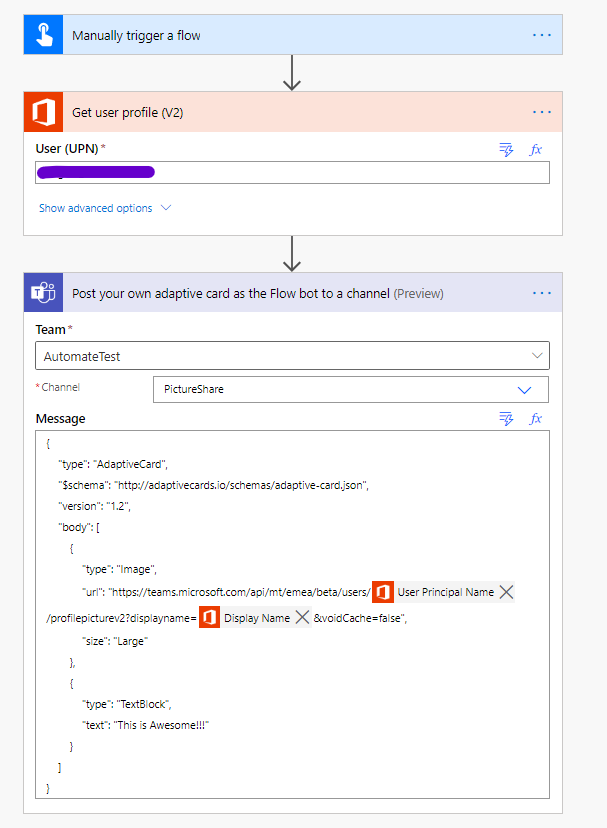Remove the Display Name token

(x=302, y=617)
